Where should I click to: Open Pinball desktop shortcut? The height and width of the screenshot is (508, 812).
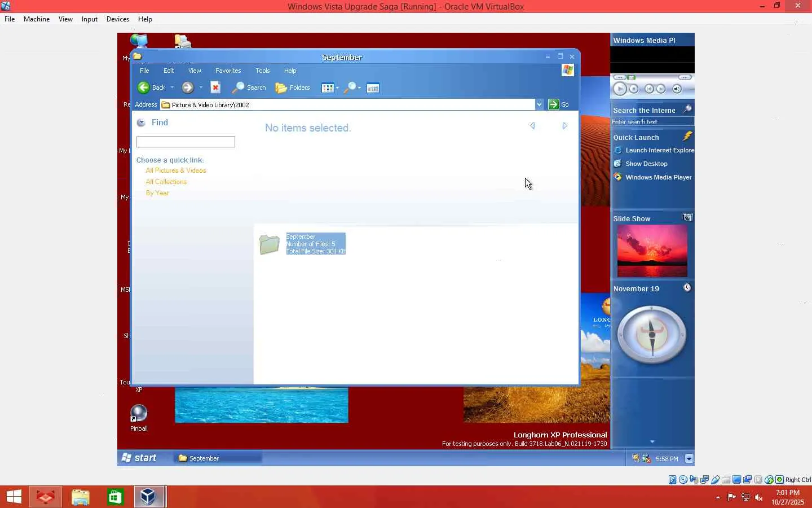tap(139, 418)
